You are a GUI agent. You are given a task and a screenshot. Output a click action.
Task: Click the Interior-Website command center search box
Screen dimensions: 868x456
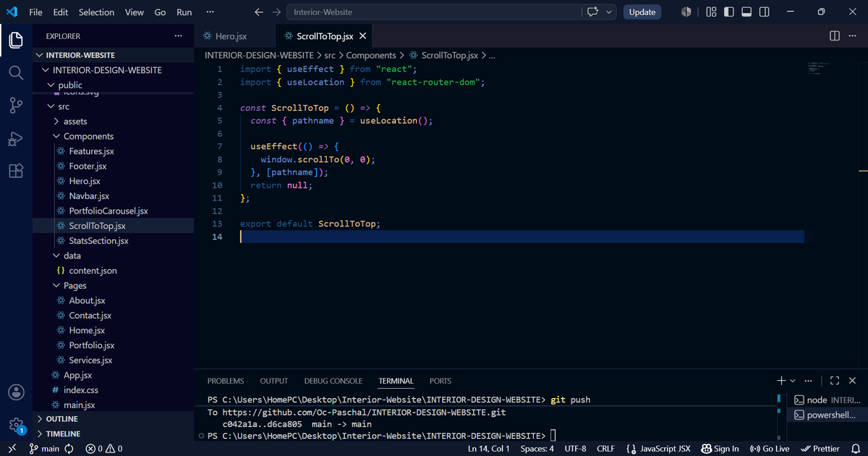tap(435, 12)
